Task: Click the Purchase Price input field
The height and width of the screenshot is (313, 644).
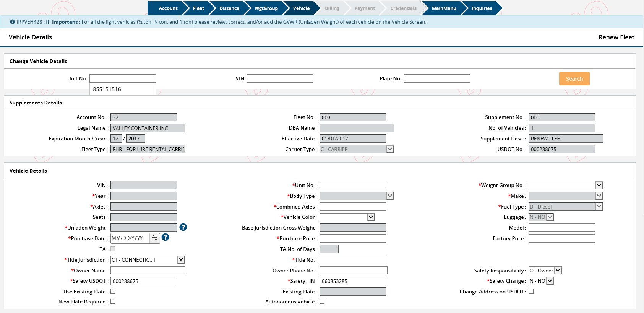Action: [x=352, y=238]
